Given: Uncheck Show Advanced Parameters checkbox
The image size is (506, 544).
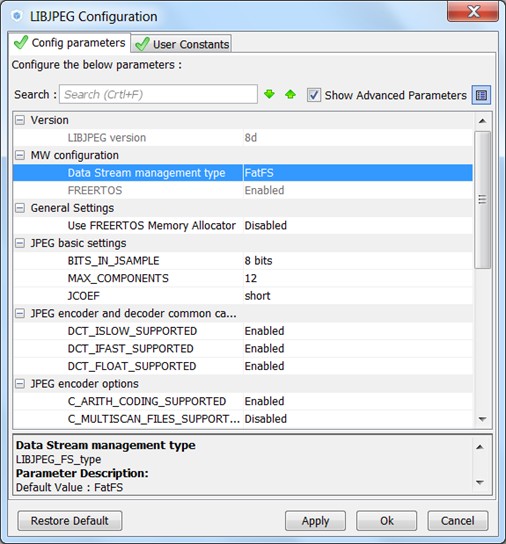Looking at the screenshot, I should [314, 95].
